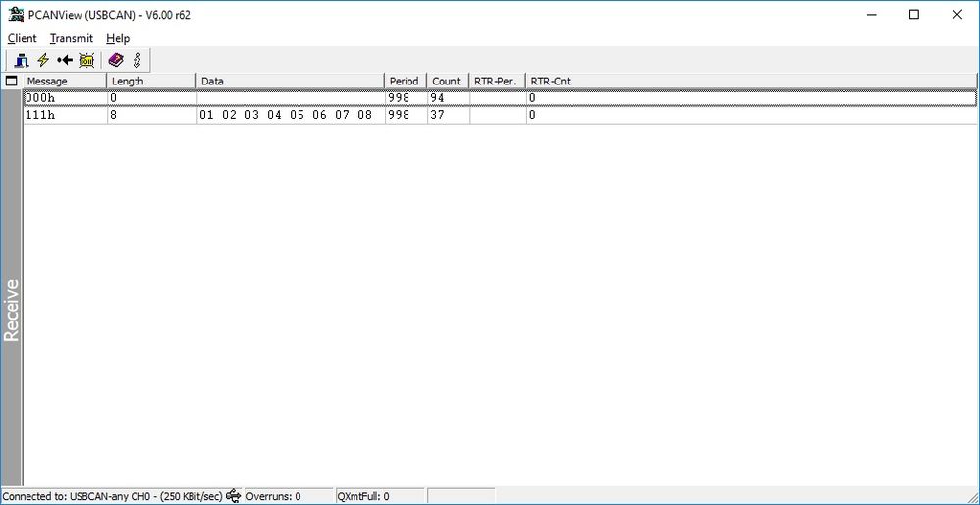980x505 pixels.
Task: Click data bytes 01 02 03 04 05 06 07 08
Action: 286,116
